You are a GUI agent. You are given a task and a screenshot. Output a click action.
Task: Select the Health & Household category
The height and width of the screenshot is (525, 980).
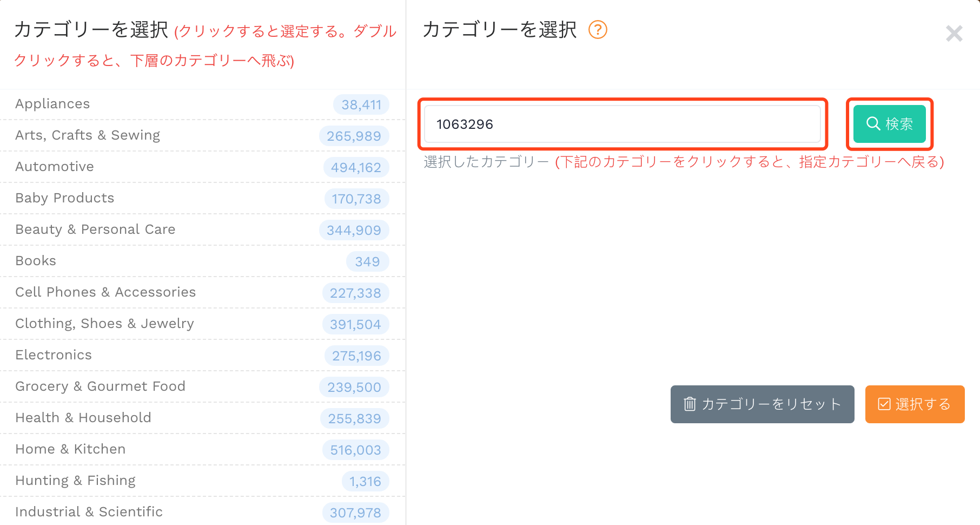pyautogui.click(x=203, y=418)
